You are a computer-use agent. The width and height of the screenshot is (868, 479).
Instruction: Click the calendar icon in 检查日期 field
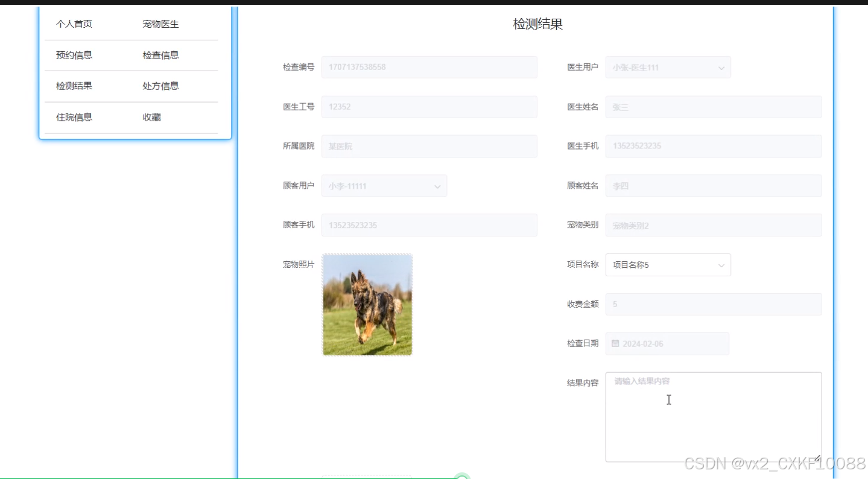click(615, 343)
